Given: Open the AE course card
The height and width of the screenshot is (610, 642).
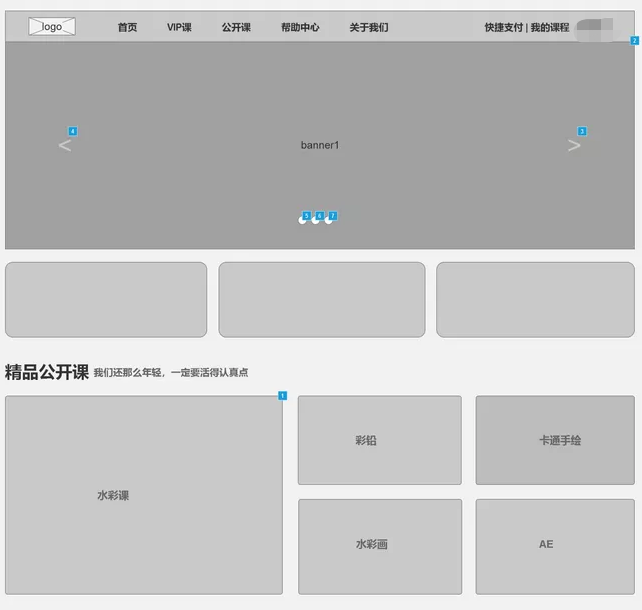Looking at the screenshot, I should pyautogui.click(x=555, y=547).
